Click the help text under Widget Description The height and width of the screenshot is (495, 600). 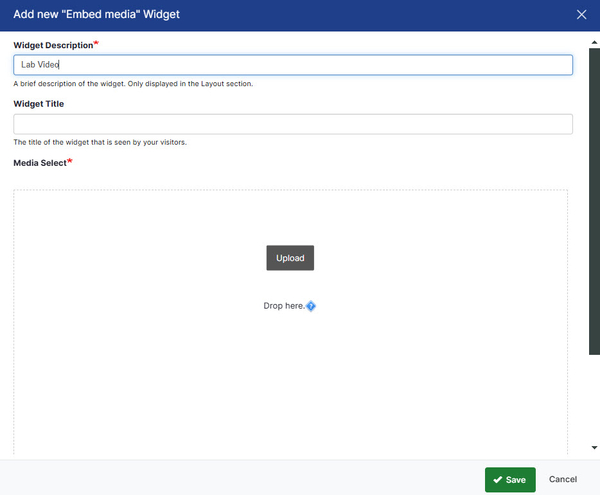coord(132,84)
